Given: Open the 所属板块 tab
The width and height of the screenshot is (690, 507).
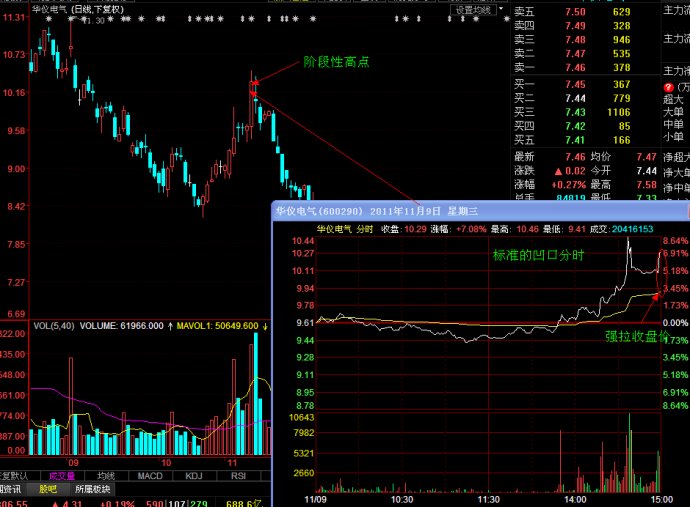Looking at the screenshot, I should point(93,489).
